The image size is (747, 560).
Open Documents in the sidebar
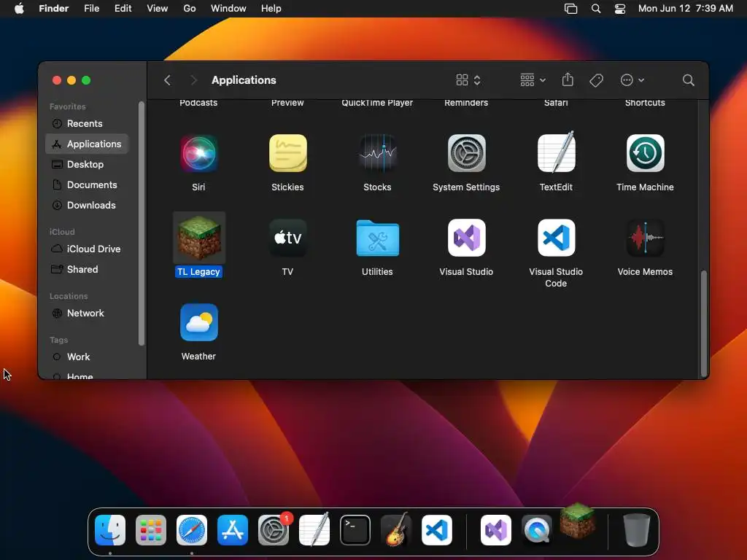87,184
